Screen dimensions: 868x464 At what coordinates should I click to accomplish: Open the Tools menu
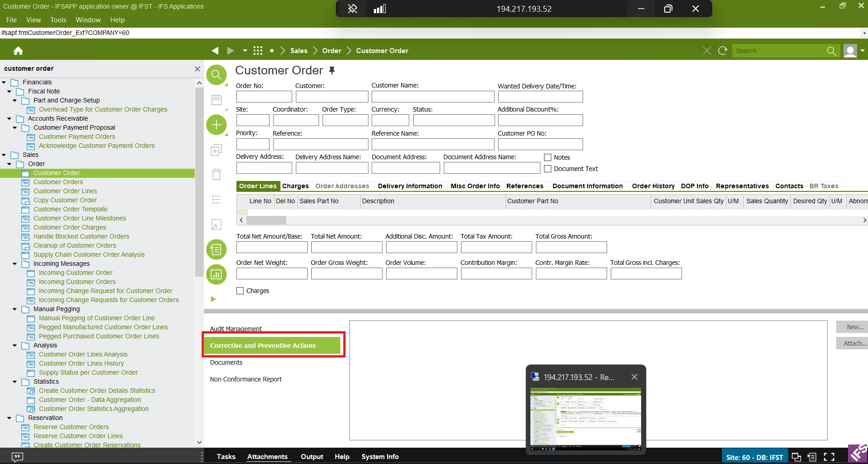58,20
